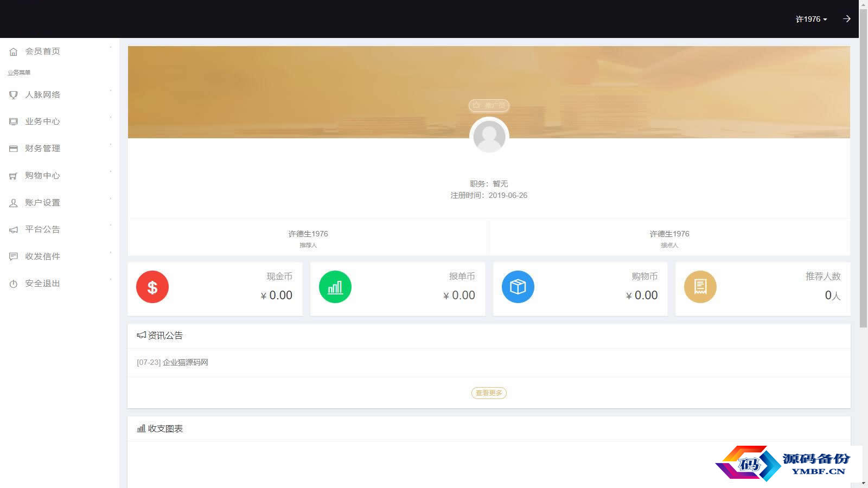Click the shopping cart icon beside 购物中心
Image resolution: width=868 pixels, height=488 pixels.
[x=14, y=176]
